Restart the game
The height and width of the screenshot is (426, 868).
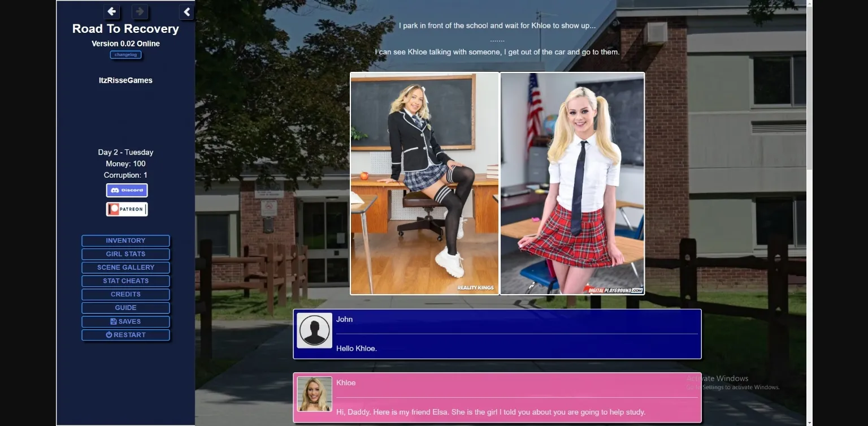coord(125,335)
